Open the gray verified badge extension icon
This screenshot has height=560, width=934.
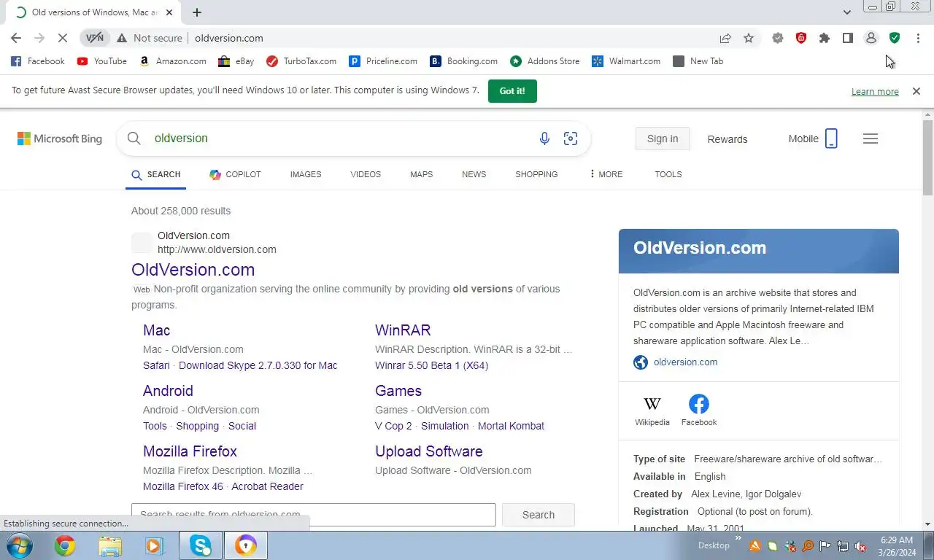tap(778, 38)
